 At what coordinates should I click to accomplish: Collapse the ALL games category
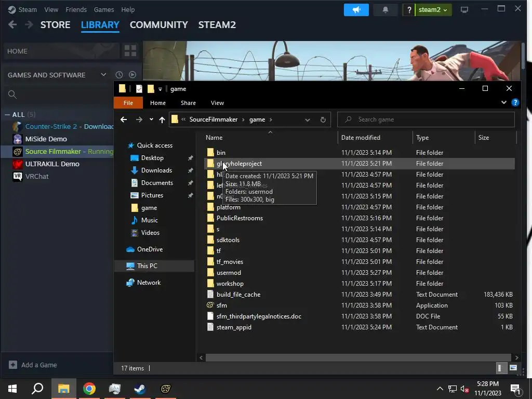pos(7,115)
